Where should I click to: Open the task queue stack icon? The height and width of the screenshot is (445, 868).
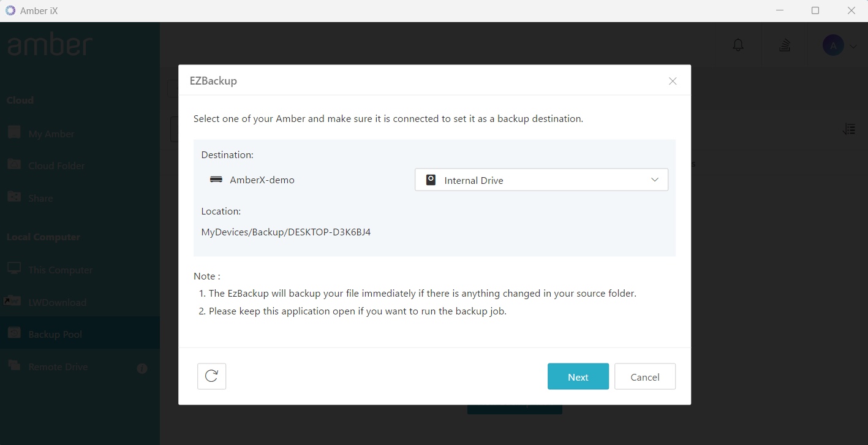pyautogui.click(x=785, y=45)
